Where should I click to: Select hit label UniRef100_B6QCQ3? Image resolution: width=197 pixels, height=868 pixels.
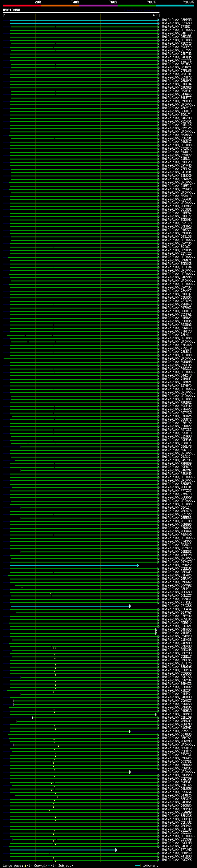(x=177, y=819)
